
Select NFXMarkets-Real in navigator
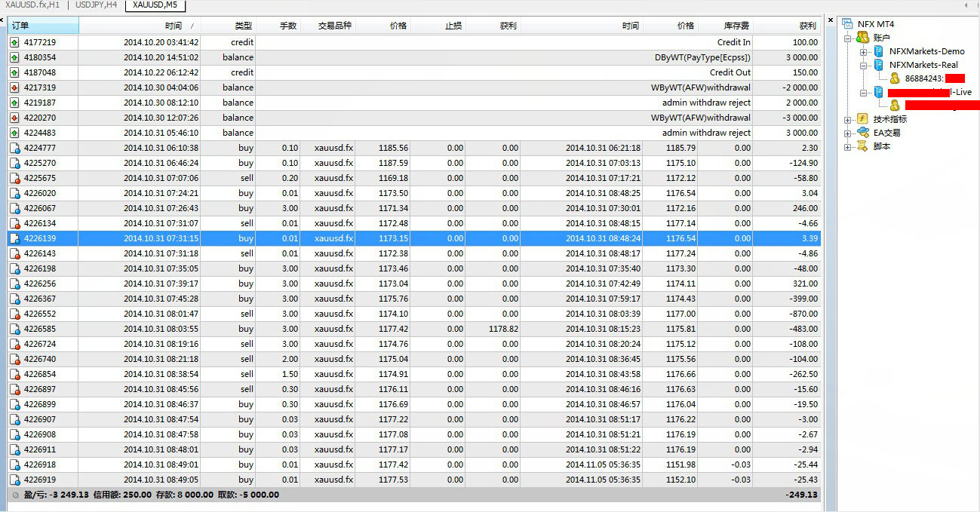point(923,65)
